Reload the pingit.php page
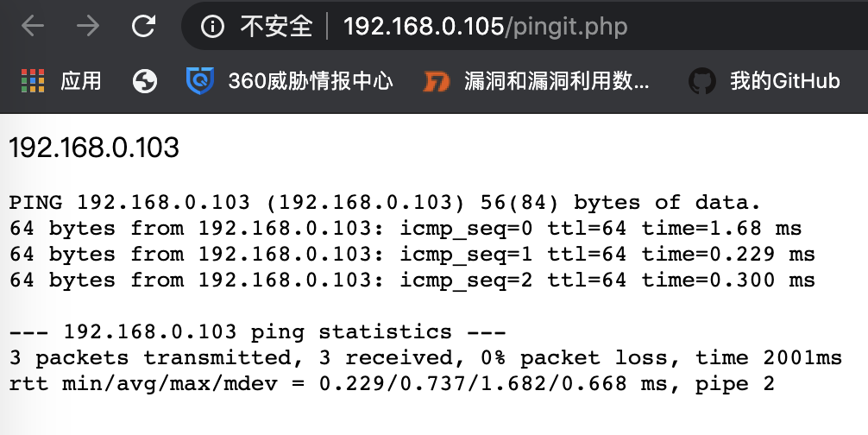Image resolution: width=868 pixels, height=435 pixels. coord(144,27)
